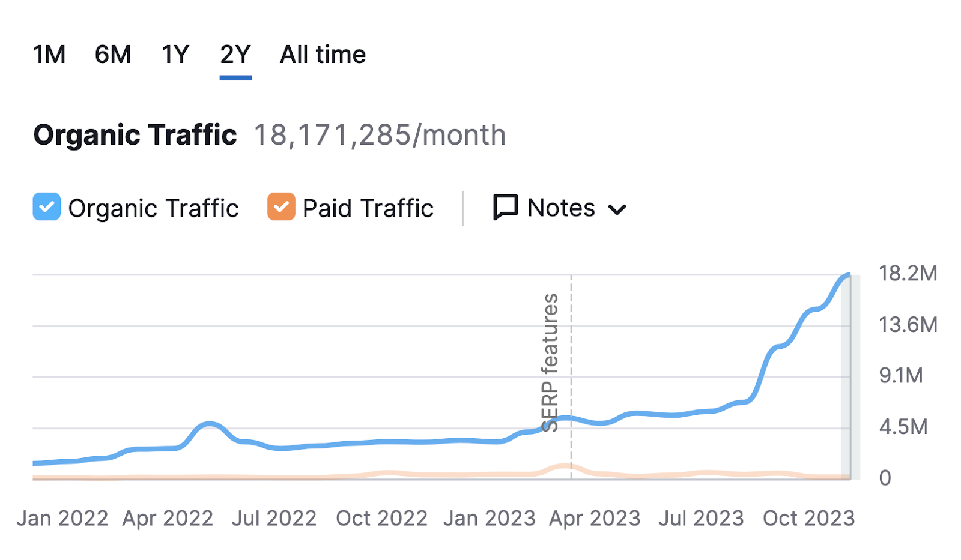961x560 pixels.
Task: Click the 18,171,285/month traffic figure
Action: click(x=379, y=134)
